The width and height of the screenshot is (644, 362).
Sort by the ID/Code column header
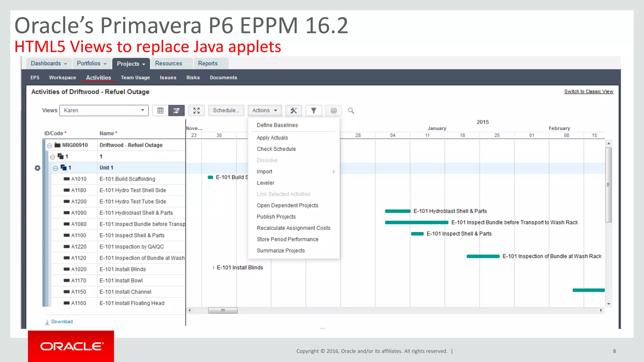point(55,133)
